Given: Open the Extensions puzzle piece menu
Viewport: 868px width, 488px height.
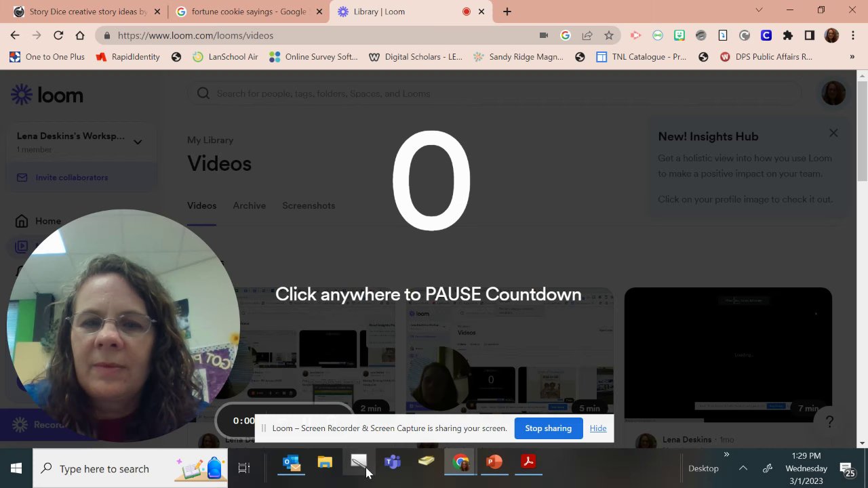Looking at the screenshot, I should point(787,35).
